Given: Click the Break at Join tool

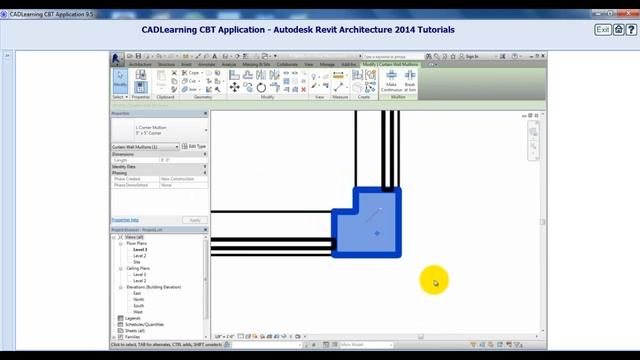Looking at the screenshot, I should 410,81.
